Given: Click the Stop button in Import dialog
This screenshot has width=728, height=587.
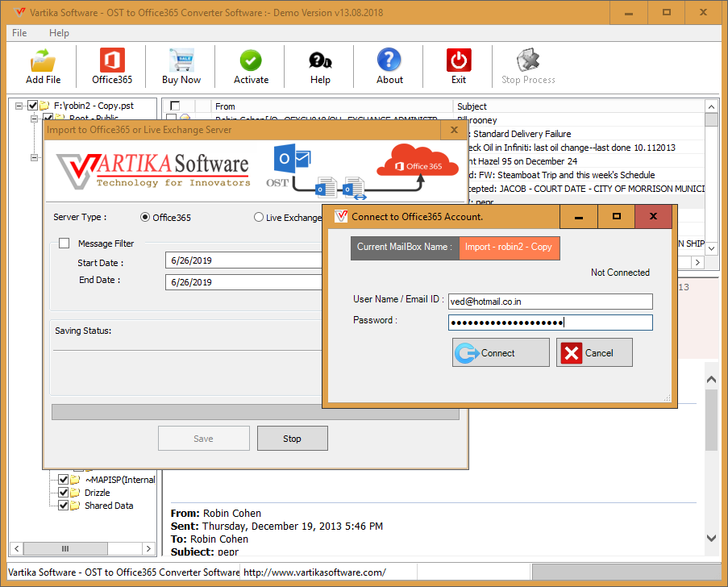Looking at the screenshot, I should coord(293,439).
